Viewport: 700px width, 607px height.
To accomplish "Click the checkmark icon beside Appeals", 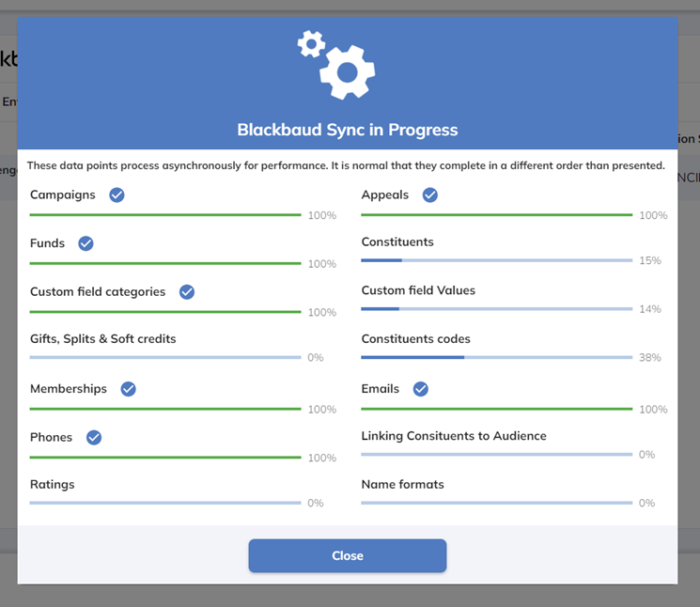I will click(x=429, y=195).
